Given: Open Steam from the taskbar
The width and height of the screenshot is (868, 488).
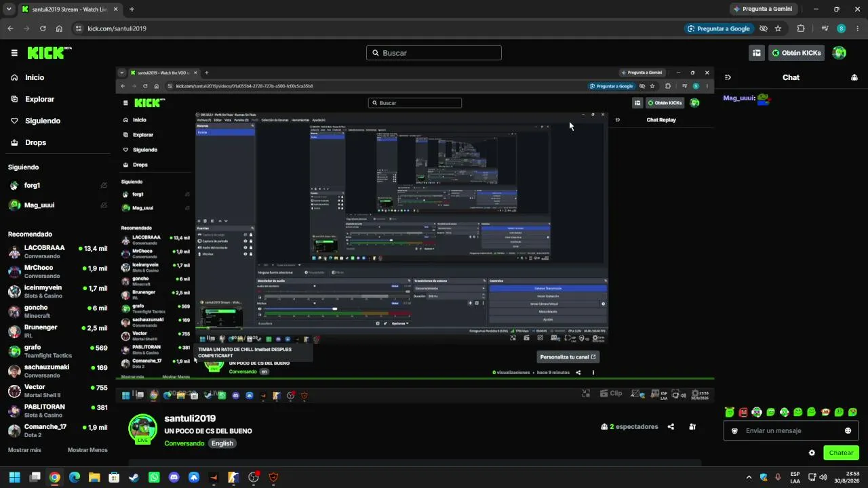Looking at the screenshot, I should pyautogui.click(x=134, y=477).
